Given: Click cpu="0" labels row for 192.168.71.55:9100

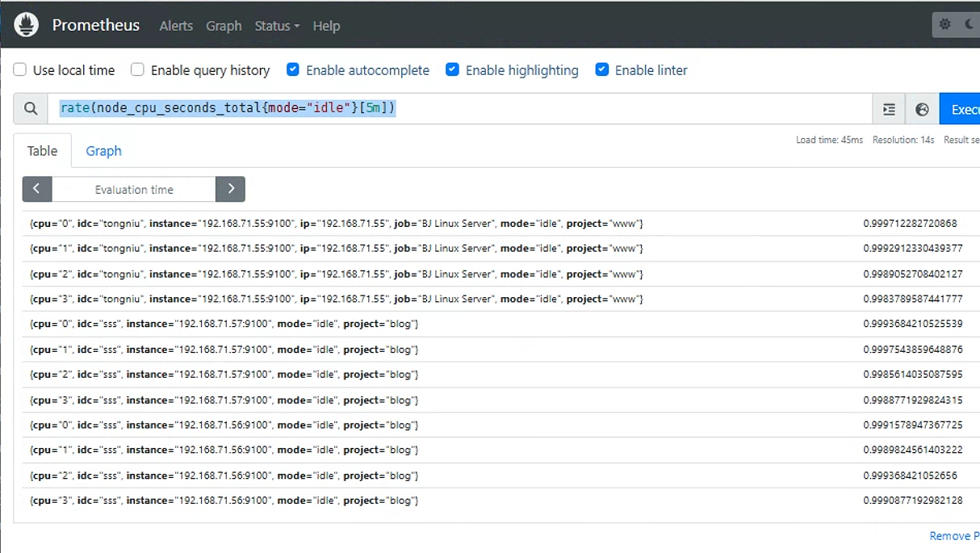Looking at the screenshot, I should click(336, 223).
